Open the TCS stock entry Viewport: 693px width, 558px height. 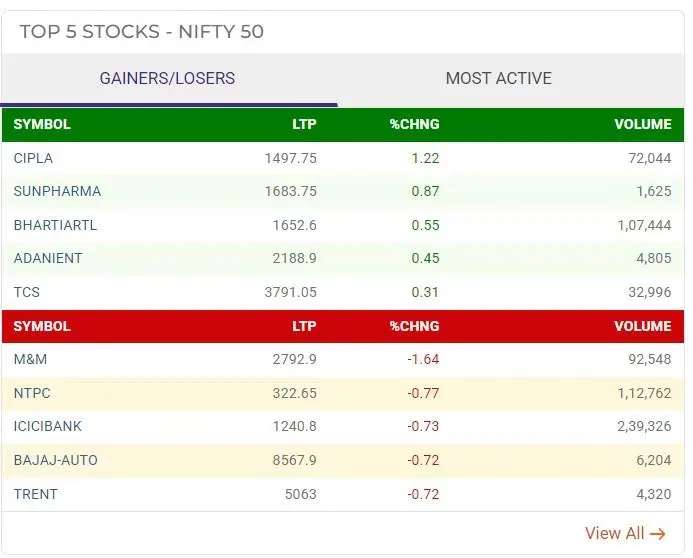point(27,292)
